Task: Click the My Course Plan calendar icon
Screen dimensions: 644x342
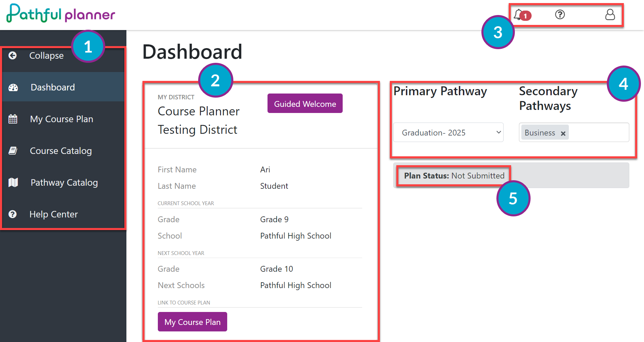Action: point(13,119)
